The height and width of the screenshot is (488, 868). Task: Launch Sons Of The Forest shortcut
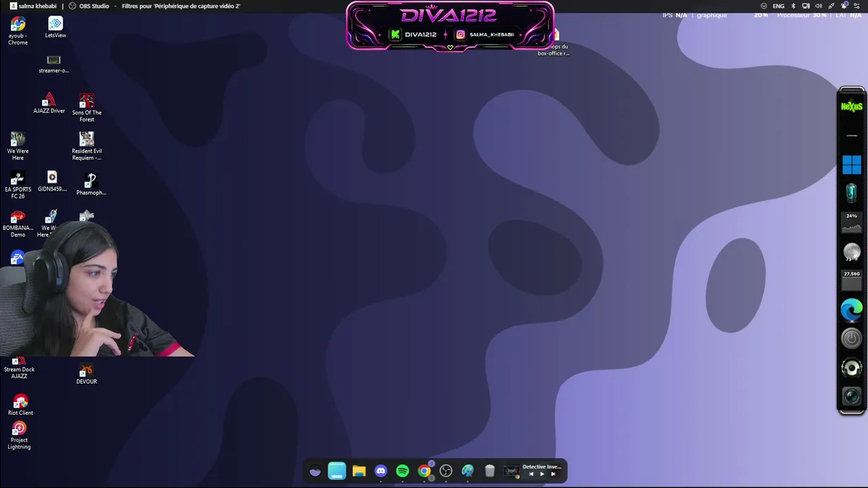(87, 108)
